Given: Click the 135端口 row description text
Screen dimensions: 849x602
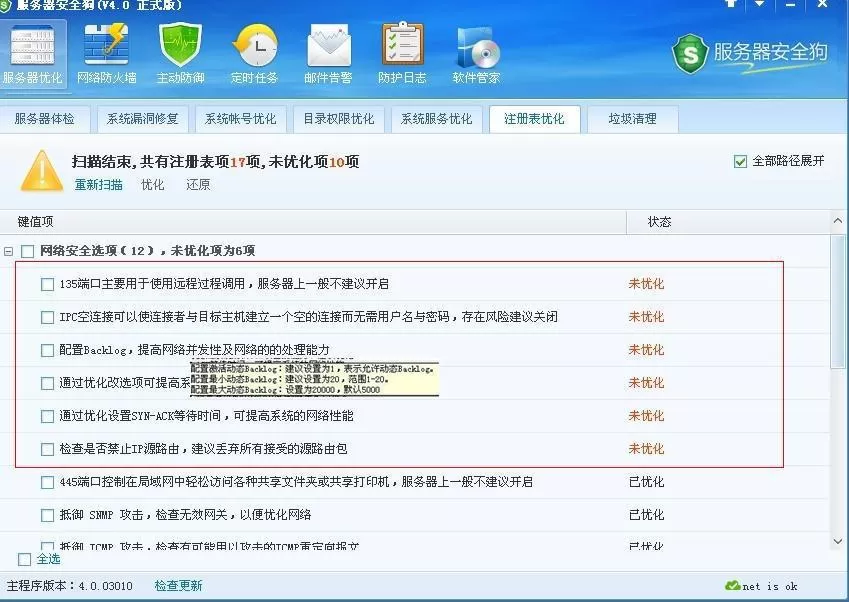Looking at the screenshot, I should 224,284.
